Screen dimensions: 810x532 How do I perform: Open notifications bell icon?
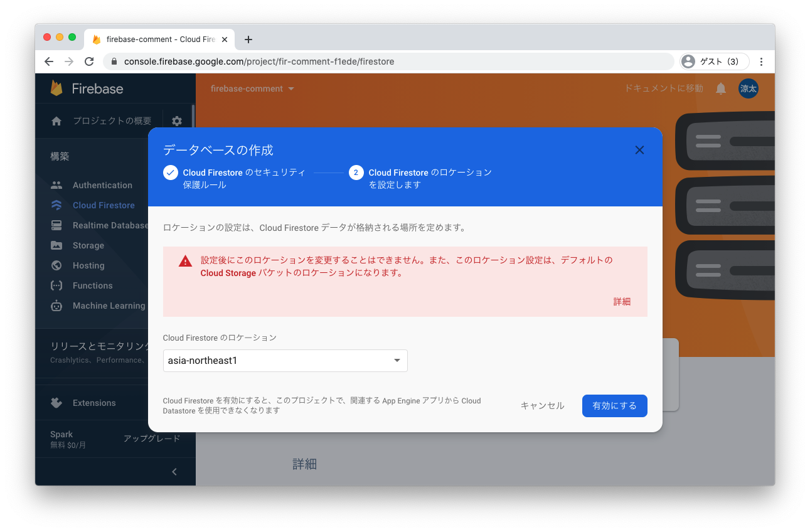tap(721, 88)
